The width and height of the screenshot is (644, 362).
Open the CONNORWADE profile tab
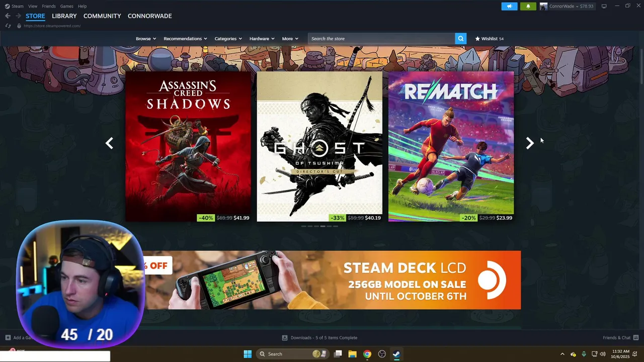(150, 16)
